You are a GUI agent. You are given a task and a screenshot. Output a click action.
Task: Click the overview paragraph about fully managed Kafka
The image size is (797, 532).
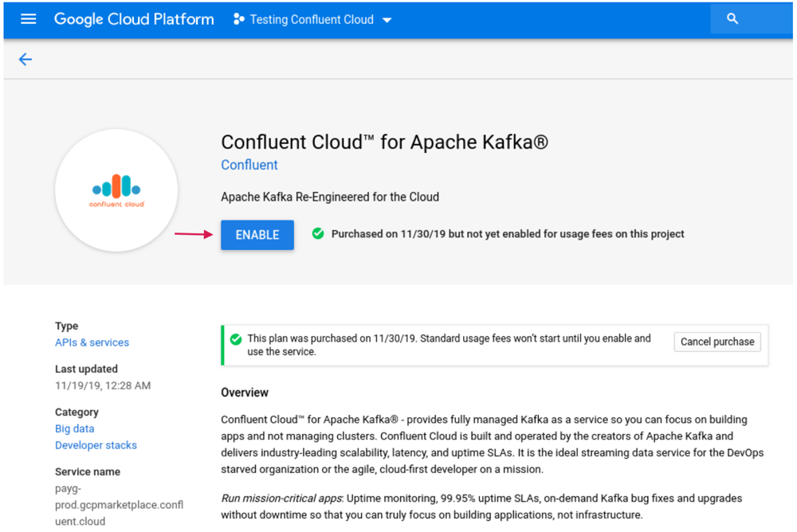pyautogui.click(x=492, y=444)
